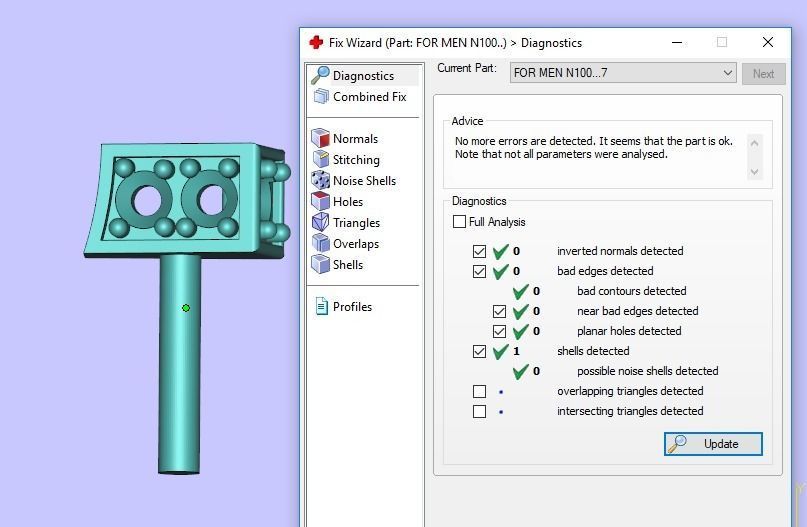Viewport: 807px width, 527px height.
Task: Click the Diagnostics magnifier icon
Action: (x=321, y=75)
